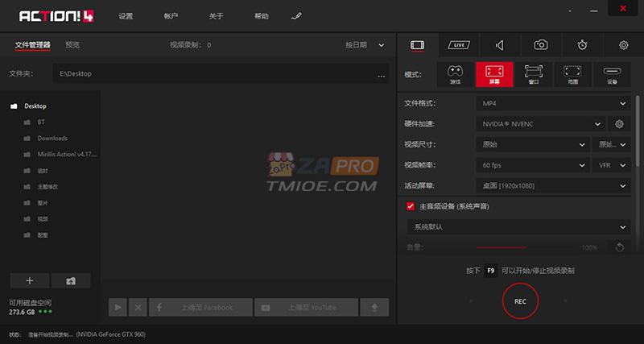Open the 60 fps framerate dropdown
Screen dimensions: 644x344
[533, 165]
